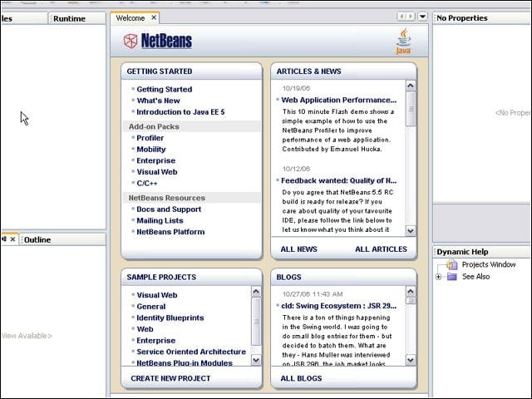This screenshot has width=532, height=399.
Task: Close the tab beside Outline
Action: (12, 239)
